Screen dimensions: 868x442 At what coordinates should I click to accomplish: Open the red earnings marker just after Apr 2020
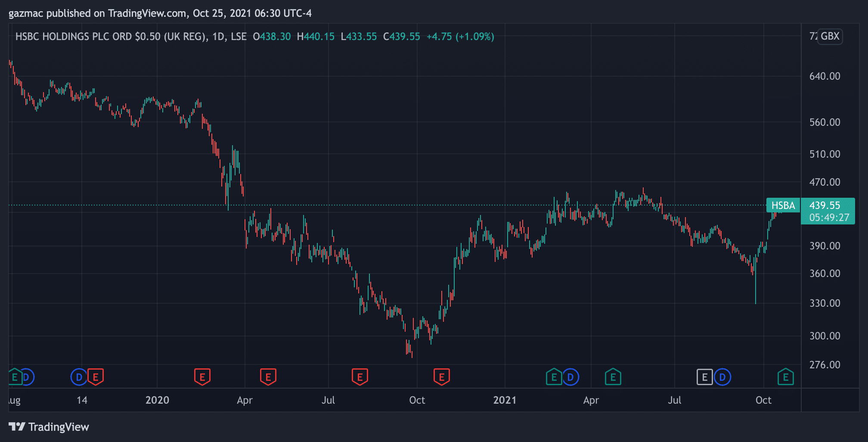pos(268,377)
